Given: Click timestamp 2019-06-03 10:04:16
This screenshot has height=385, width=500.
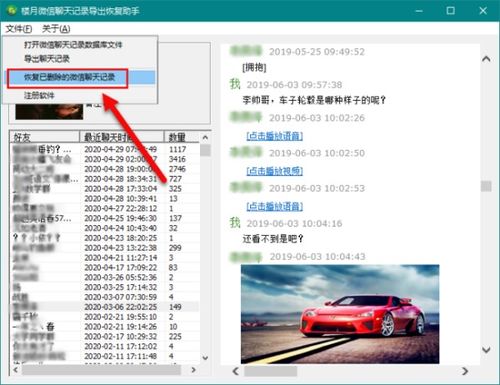Looking at the screenshot, I should [294, 223].
